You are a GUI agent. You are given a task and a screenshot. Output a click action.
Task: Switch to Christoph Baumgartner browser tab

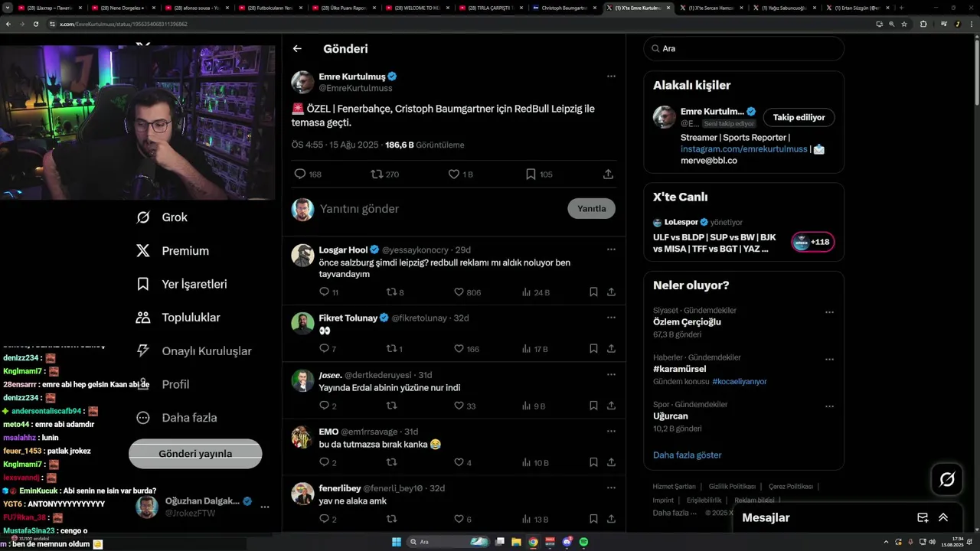564,8
